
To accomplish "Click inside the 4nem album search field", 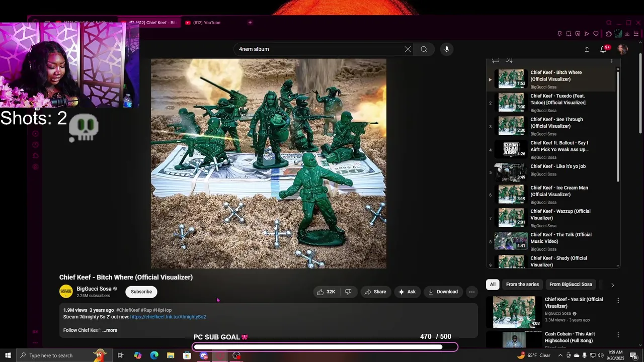I will pos(319,49).
